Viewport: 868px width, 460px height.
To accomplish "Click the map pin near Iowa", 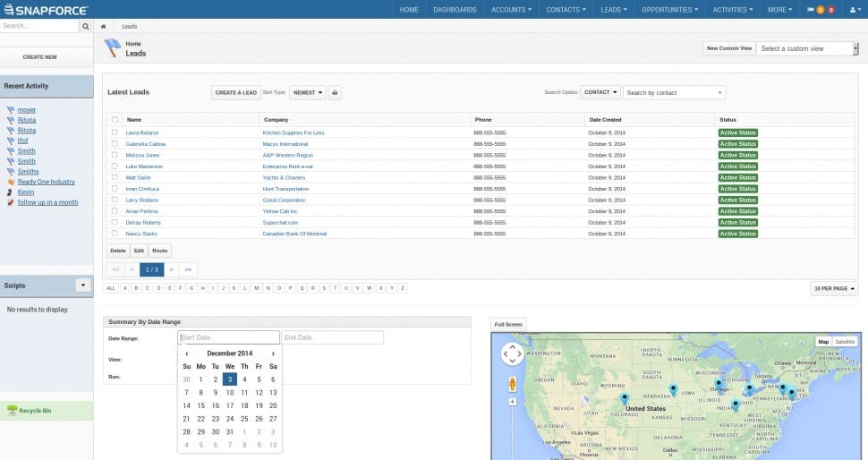I will 673,389.
